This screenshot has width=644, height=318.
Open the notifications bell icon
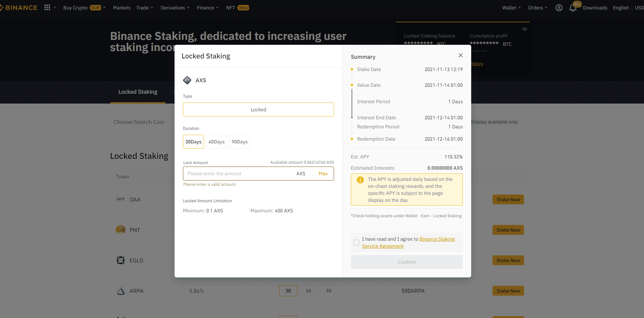click(573, 8)
